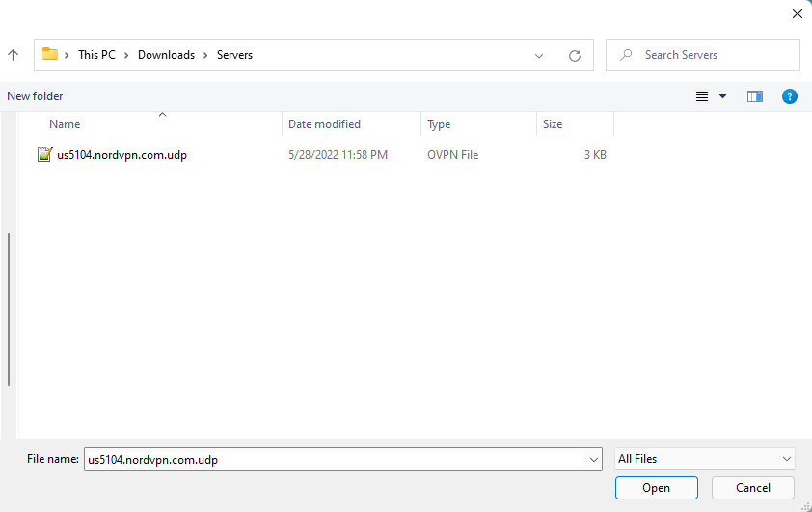Click the This PC breadcrumb

pos(96,55)
